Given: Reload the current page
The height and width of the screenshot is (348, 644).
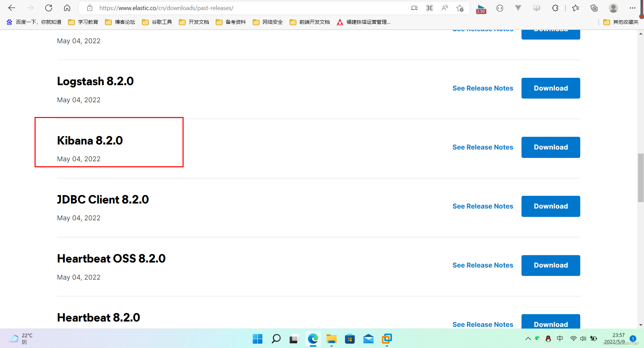Looking at the screenshot, I should [49, 8].
